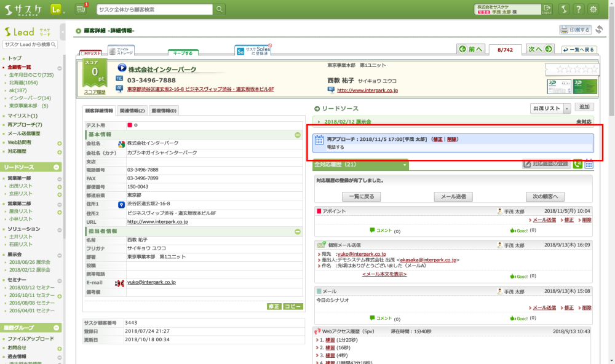615x364 pixels.
Task: Click the notification messages icon in header
Action: pos(81,9)
